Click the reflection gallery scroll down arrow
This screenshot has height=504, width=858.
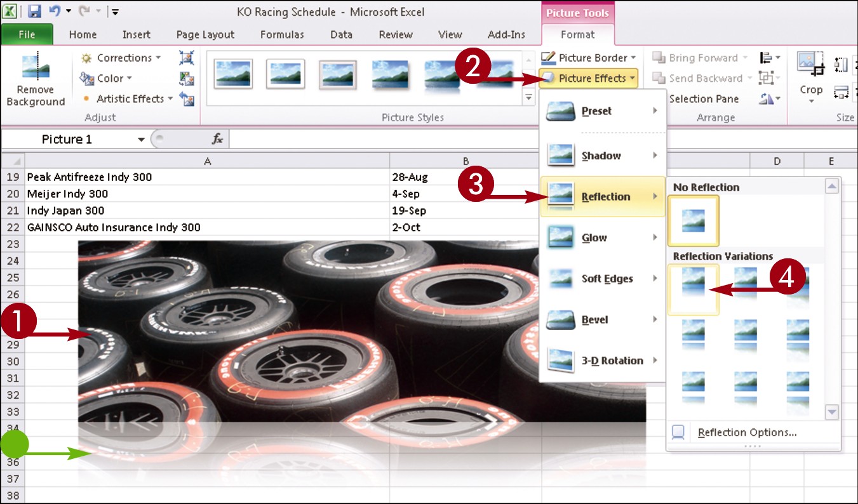coord(832,412)
